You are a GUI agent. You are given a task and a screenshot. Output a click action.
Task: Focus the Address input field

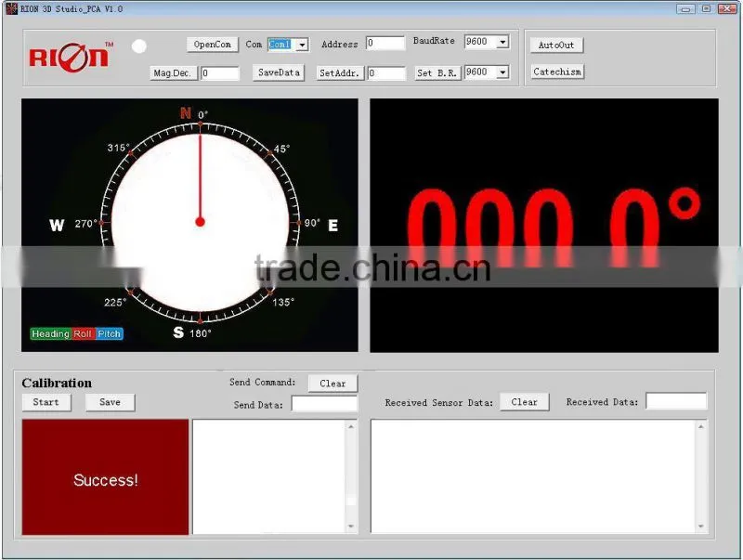tap(385, 43)
